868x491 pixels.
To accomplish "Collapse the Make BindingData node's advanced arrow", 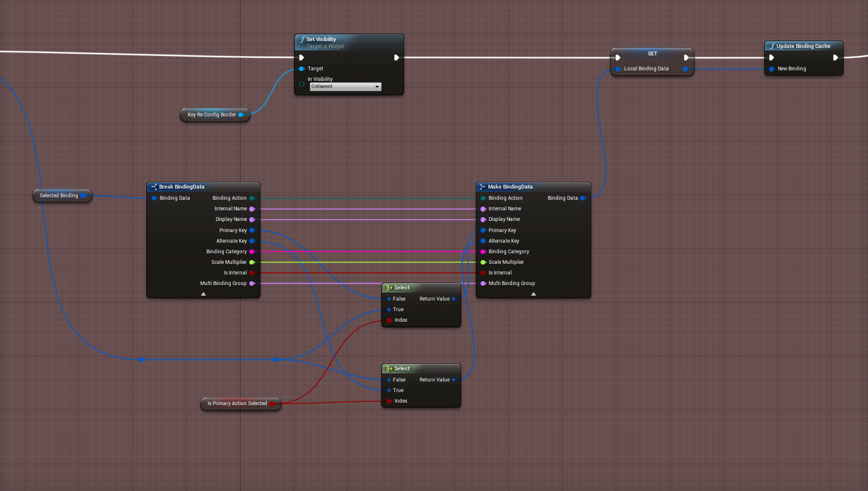I will click(x=533, y=294).
